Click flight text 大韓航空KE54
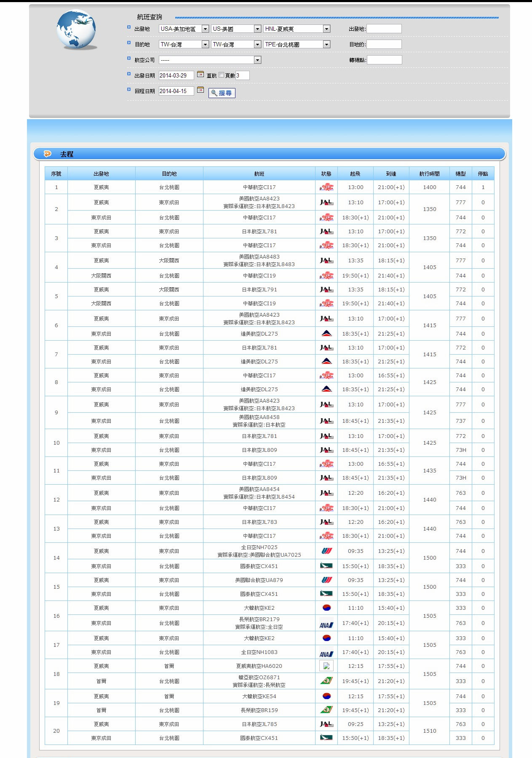The image size is (532, 758). [259, 697]
